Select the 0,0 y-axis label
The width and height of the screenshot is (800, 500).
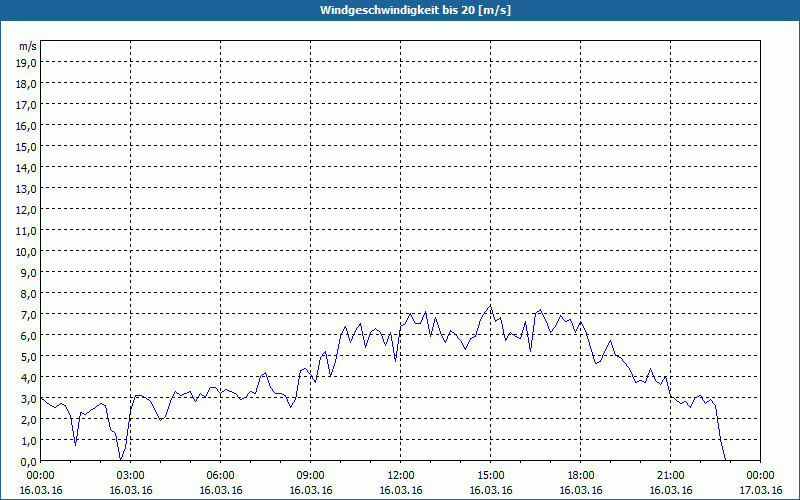[x=30, y=462]
